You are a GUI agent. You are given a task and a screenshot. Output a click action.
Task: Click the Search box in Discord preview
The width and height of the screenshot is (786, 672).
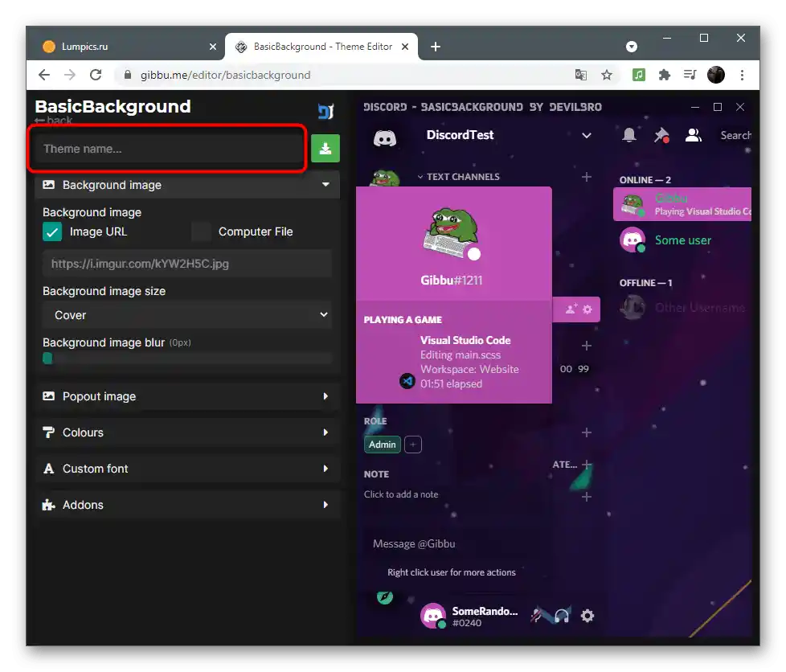[x=735, y=135]
